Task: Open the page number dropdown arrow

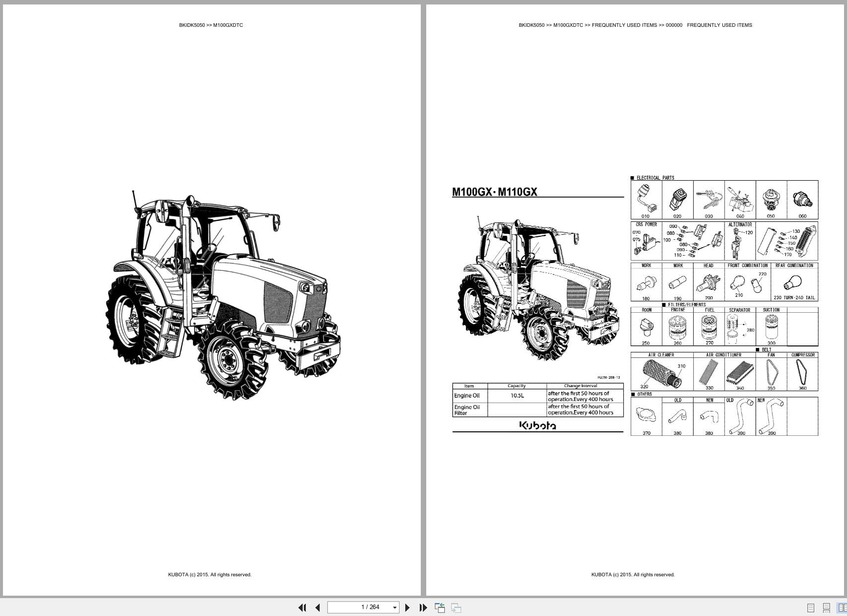Action: [x=395, y=608]
